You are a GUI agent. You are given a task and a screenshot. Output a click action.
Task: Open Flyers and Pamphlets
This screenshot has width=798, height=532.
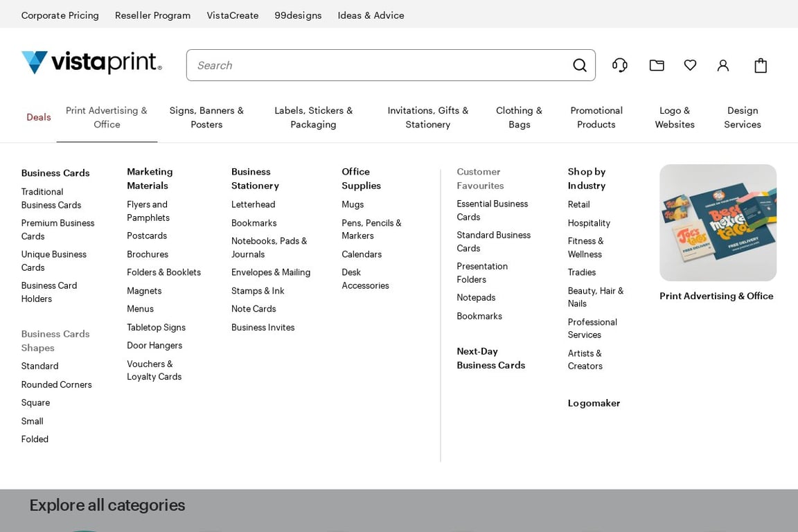(148, 211)
